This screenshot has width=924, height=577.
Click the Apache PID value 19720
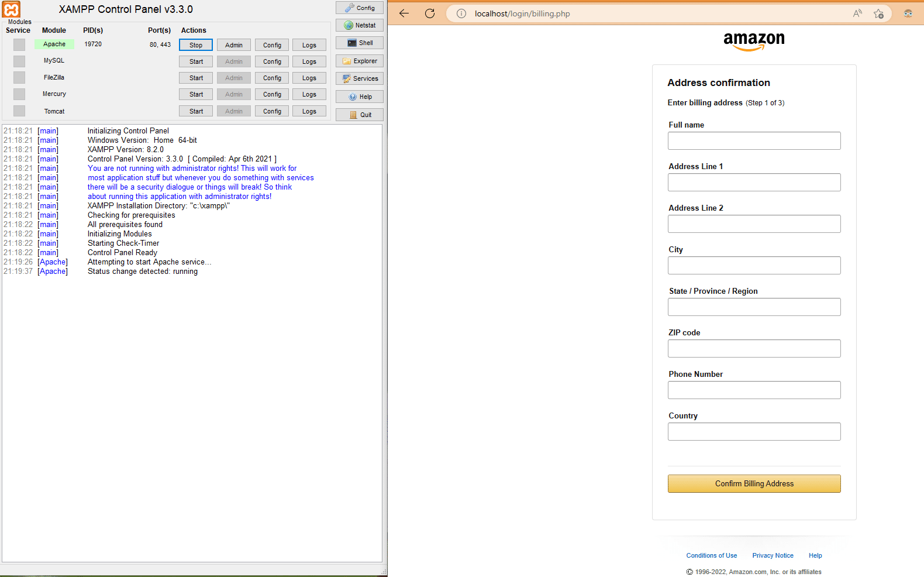tap(93, 44)
